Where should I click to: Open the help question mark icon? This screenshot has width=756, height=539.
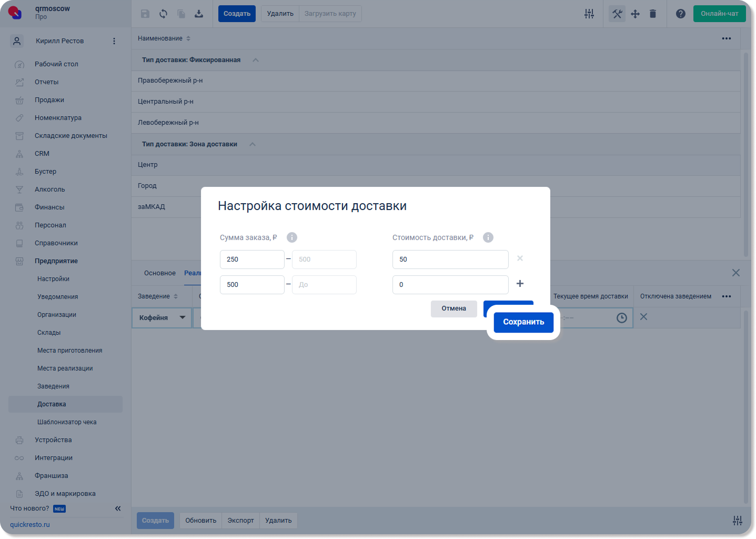[x=681, y=14]
